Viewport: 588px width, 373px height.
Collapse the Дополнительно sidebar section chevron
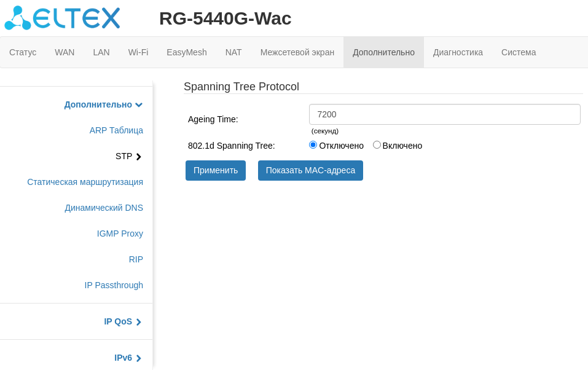[139, 105]
